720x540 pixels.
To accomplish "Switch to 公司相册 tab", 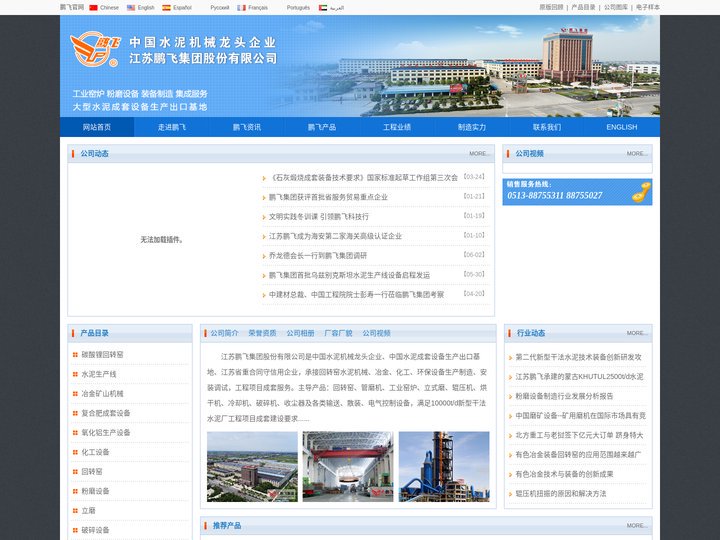I will (x=301, y=333).
